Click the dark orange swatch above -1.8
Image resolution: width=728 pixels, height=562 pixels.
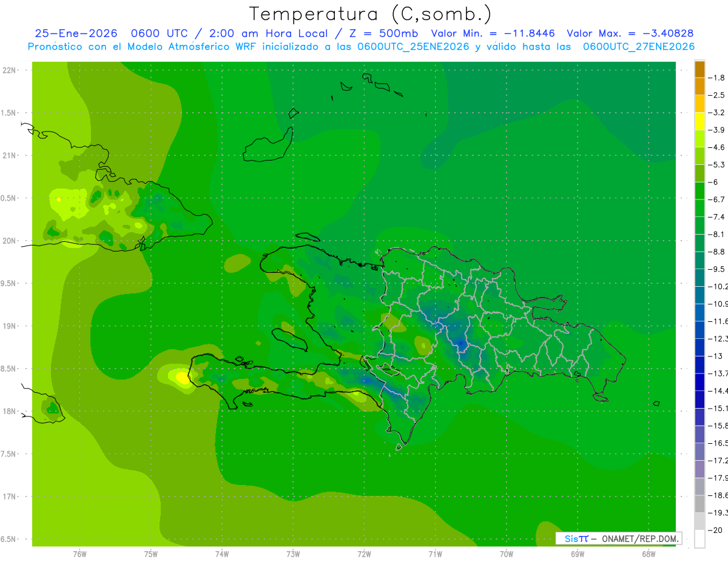point(699,69)
